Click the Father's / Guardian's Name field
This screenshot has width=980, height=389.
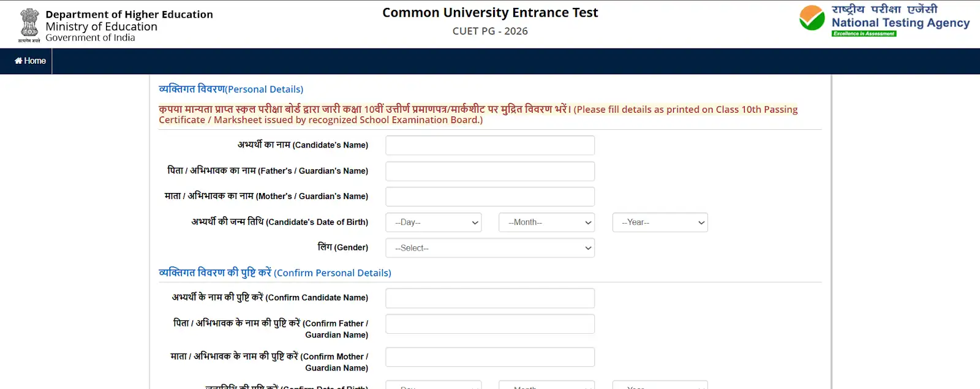pos(490,171)
